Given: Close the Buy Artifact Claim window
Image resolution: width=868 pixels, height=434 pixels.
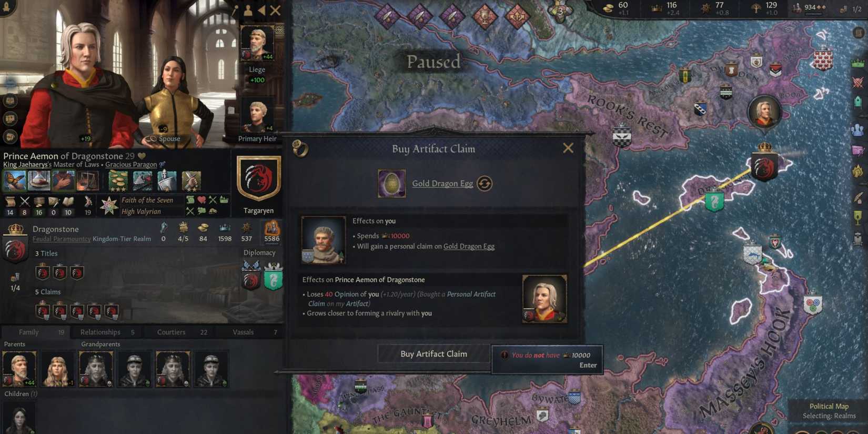Looking at the screenshot, I should click(568, 148).
